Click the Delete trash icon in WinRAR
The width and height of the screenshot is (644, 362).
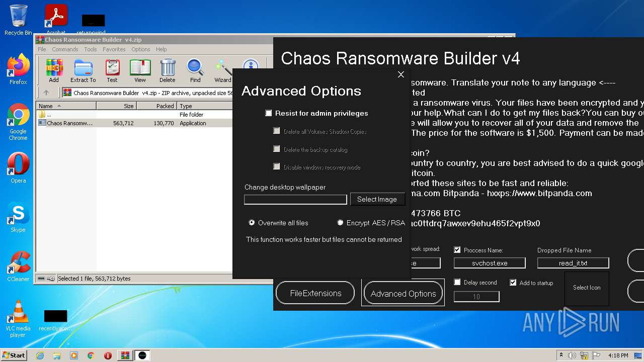pos(168,71)
